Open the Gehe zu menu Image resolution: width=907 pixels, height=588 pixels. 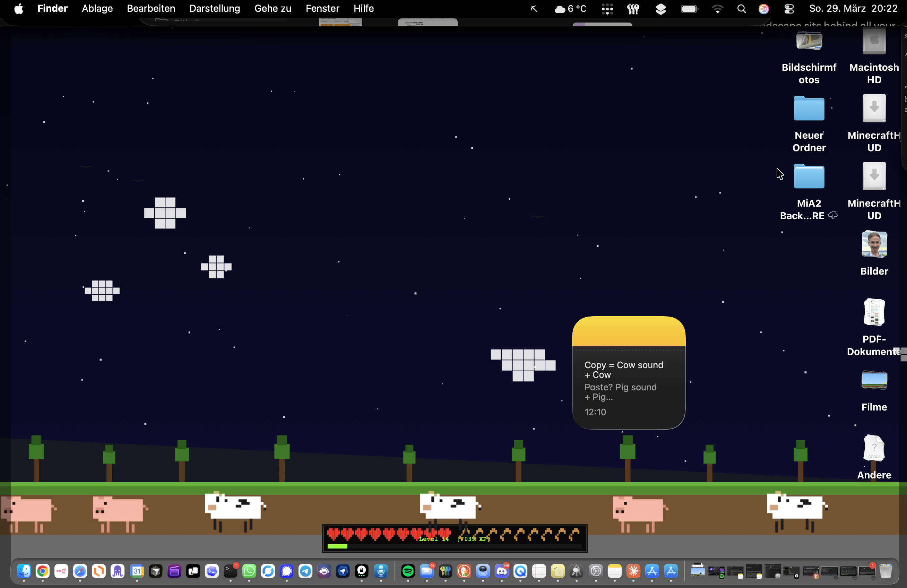point(273,8)
